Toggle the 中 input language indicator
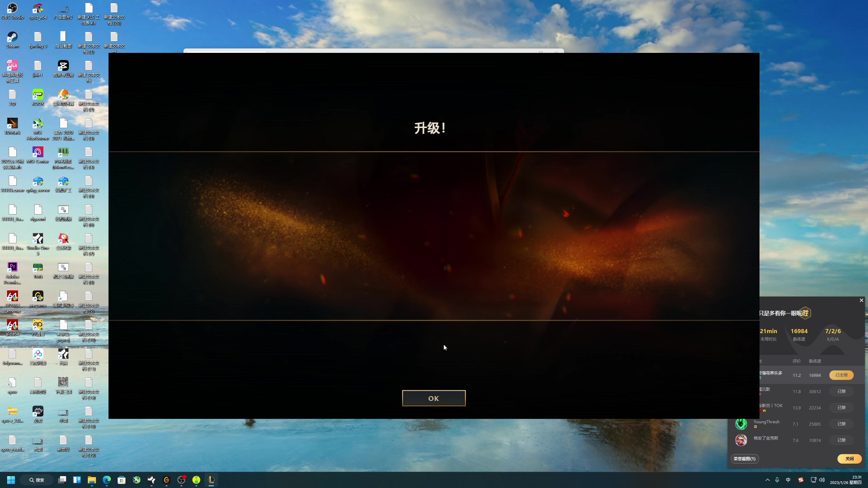Image resolution: width=868 pixels, height=488 pixels. coord(788,480)
